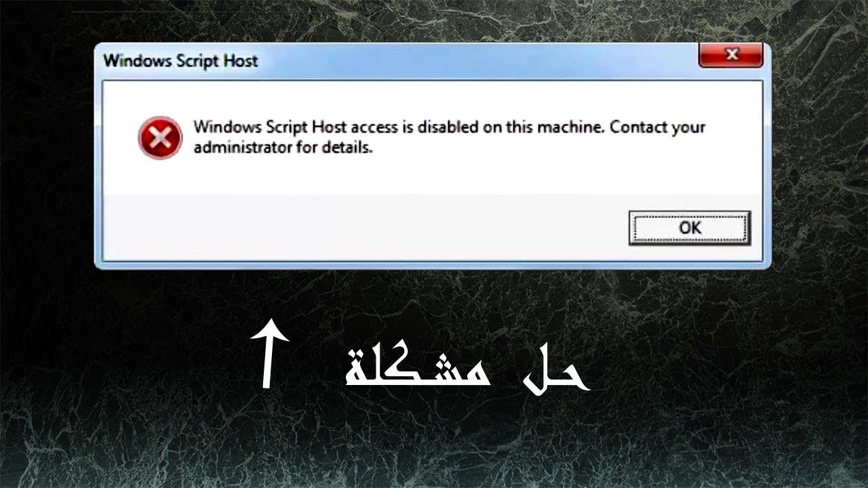The height and width of the screenshot is (488, 868).
Task: Click the OK button in the dialog
Action: [x=690, y=228]
